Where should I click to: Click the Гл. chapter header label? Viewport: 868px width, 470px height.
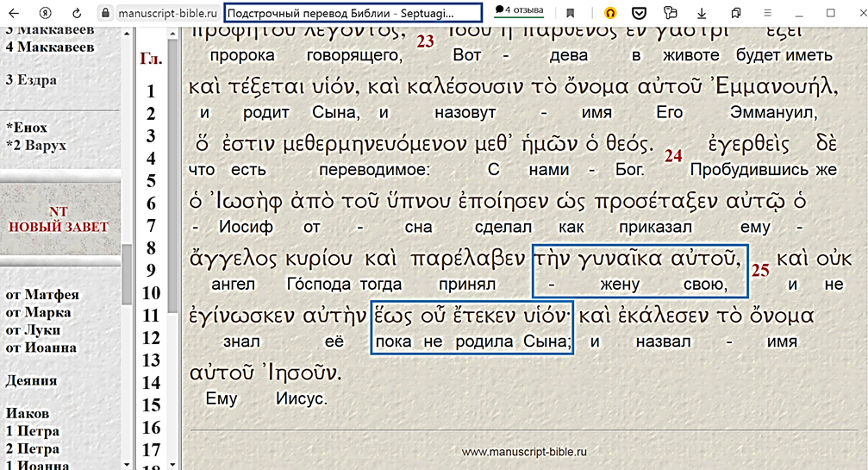[151, 58]
